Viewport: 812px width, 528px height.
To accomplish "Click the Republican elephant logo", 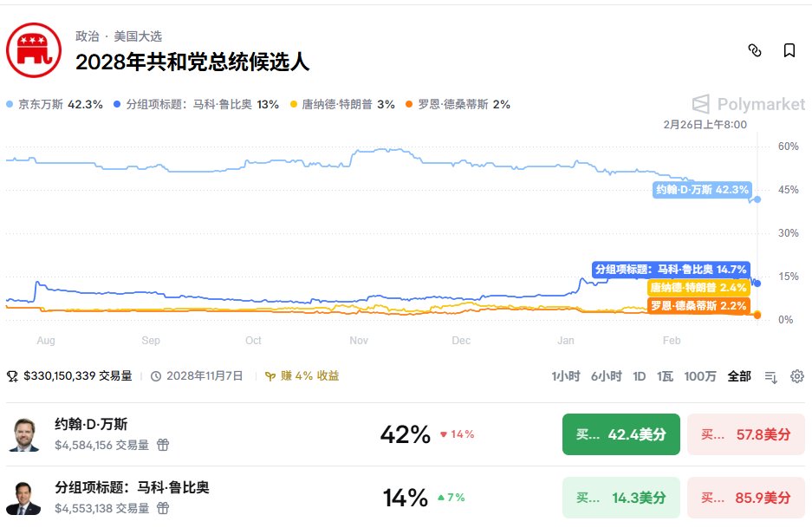I will click(34, 49).
